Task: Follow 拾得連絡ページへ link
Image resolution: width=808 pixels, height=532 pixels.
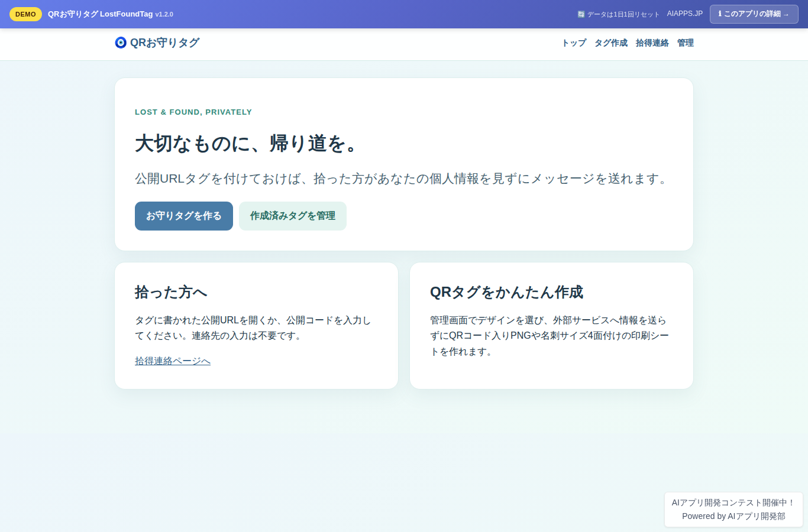Action: click(173, 361)
